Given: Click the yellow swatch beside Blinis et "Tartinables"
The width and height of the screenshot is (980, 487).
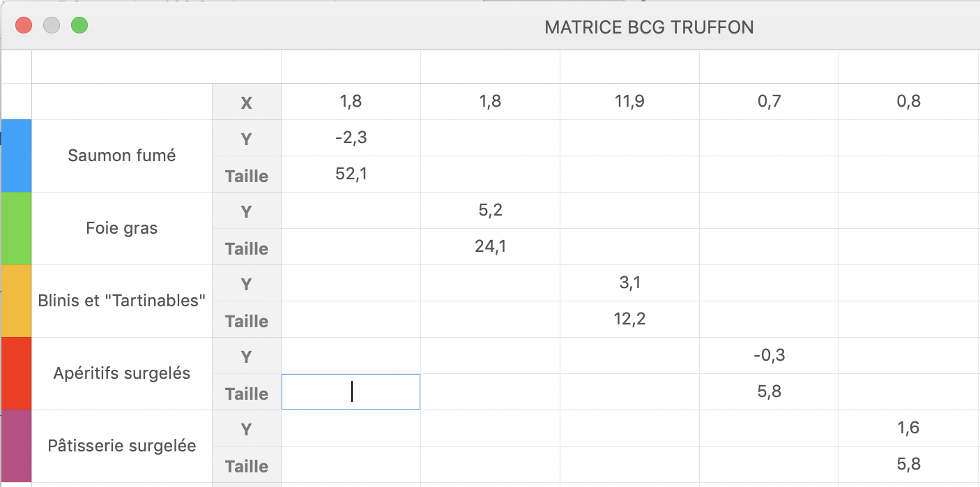Looking at the screenshot, I should click(x=17, y=301).
